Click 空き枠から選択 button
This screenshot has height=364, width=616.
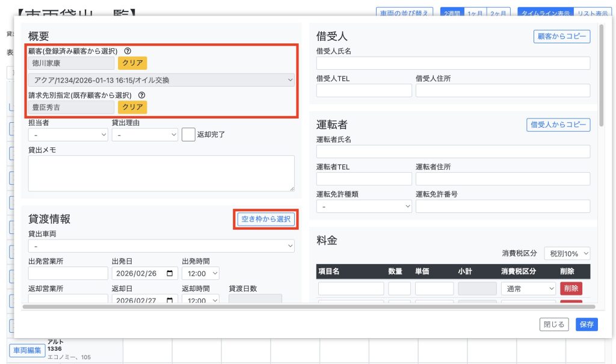[265, 220]
